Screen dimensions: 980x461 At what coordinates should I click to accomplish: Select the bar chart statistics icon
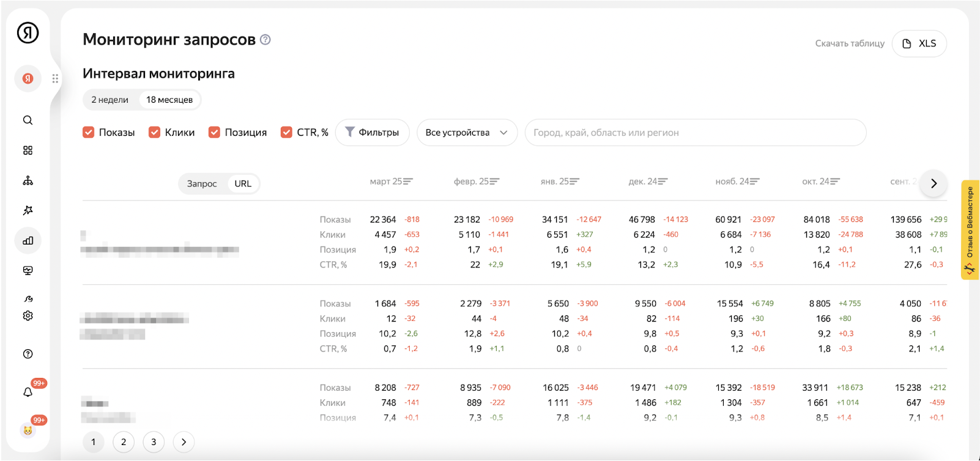(28, 240)
